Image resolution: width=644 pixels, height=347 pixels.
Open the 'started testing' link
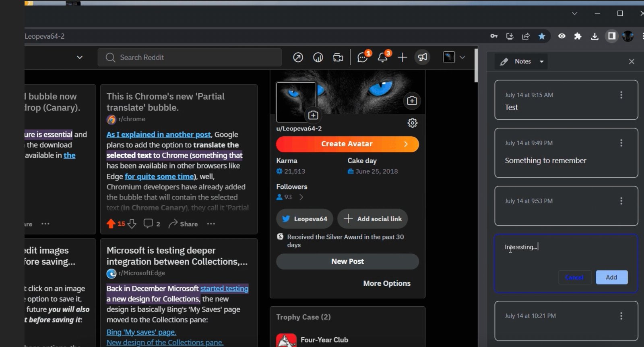pos(224,289)
